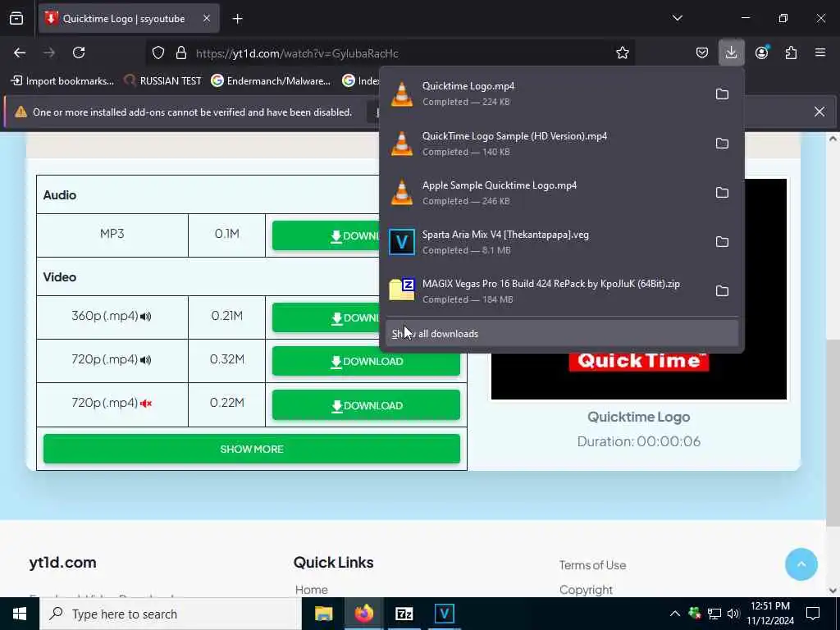Open the RUSSIAN TEST bookmark
This screenshot has height=630, width=840.
tap(163, 81)
